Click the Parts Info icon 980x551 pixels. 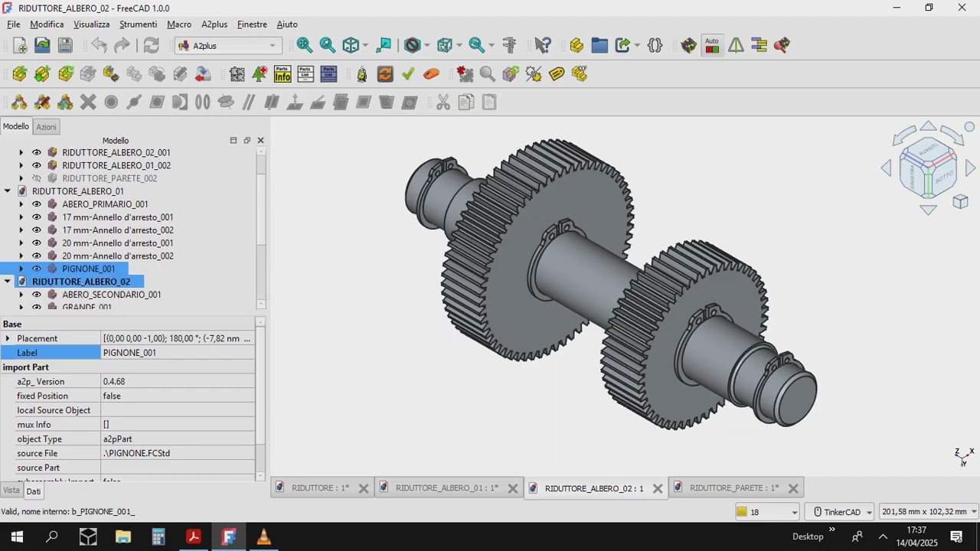click(283, 73)
